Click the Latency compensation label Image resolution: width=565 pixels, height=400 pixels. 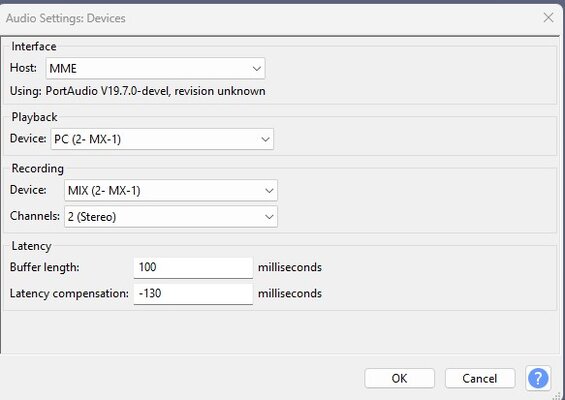(69, 293)
